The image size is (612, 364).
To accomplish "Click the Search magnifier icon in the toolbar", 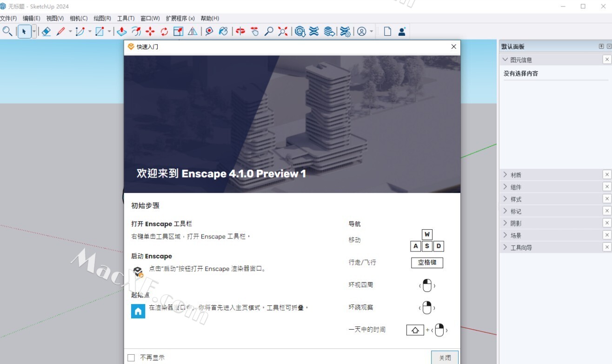I will [x=7, y=31].
